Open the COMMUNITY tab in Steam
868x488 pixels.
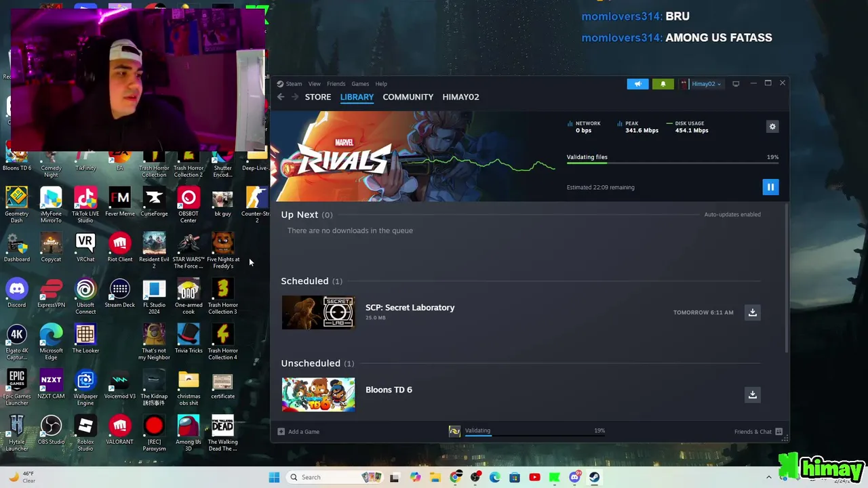408,97
